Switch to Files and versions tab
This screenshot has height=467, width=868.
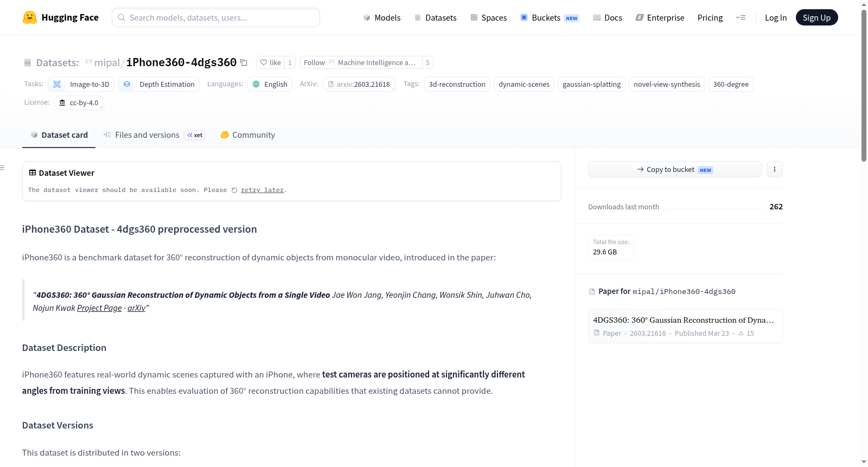(x=154, y=135)
